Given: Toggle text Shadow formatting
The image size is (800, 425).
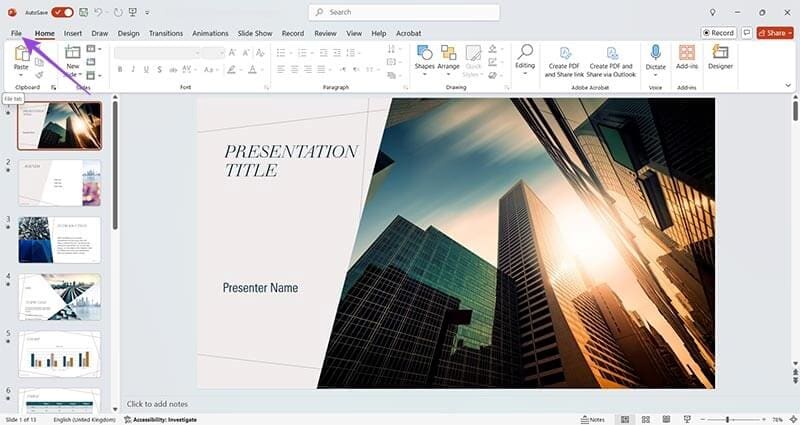Looking at the screenshot, I should (160, 69).
